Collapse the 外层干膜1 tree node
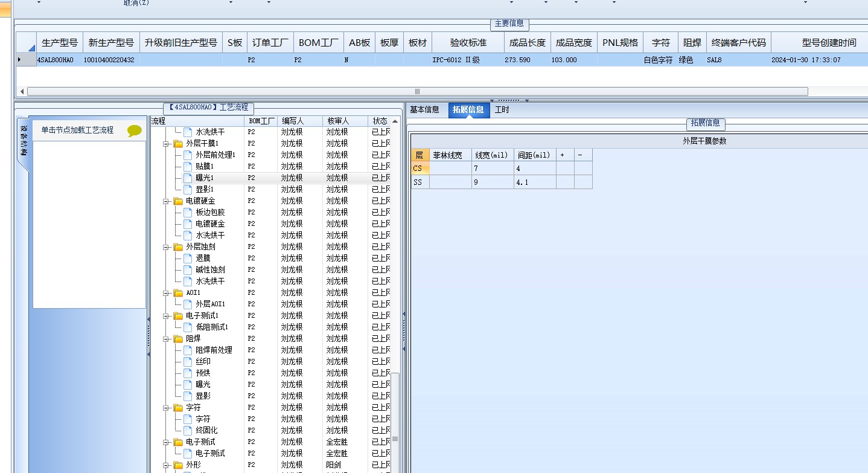Viewport: 868px width, 473px height. 166,144
